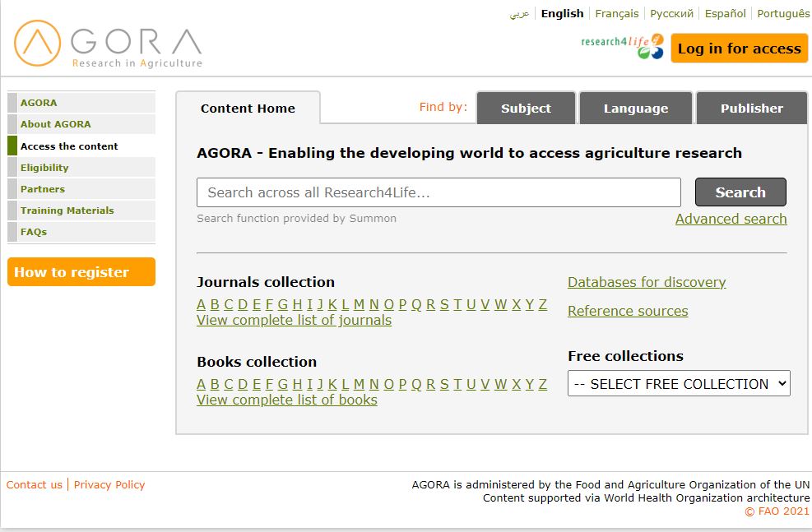
Task: Click the How to register button
Action: tap(81, 272)
